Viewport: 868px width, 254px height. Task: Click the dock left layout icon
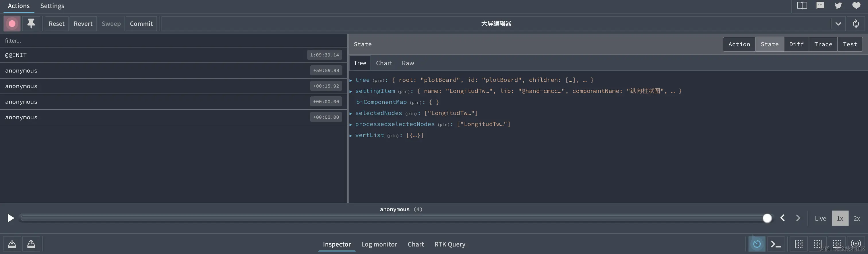[799, 244]
